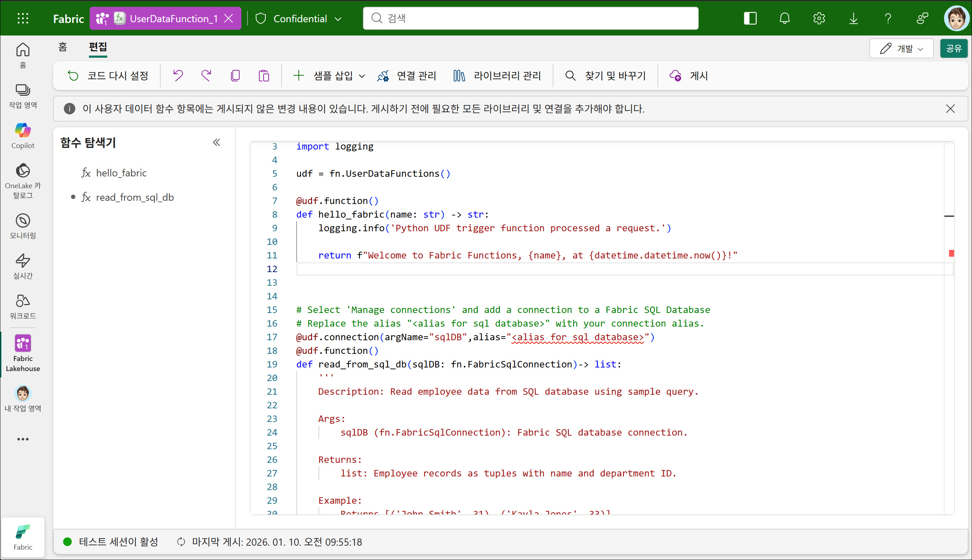Screen dimensions: 972x560
Task: Dismiss the unpublished changes info banner
Action: pyautogui.click(x=950, y=109)
